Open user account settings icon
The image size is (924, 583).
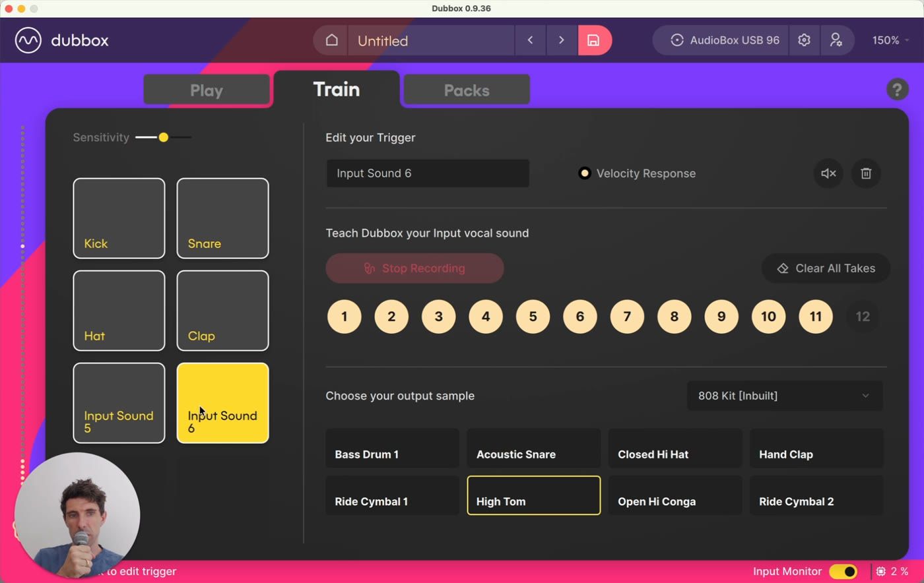[x=836, y=40]
